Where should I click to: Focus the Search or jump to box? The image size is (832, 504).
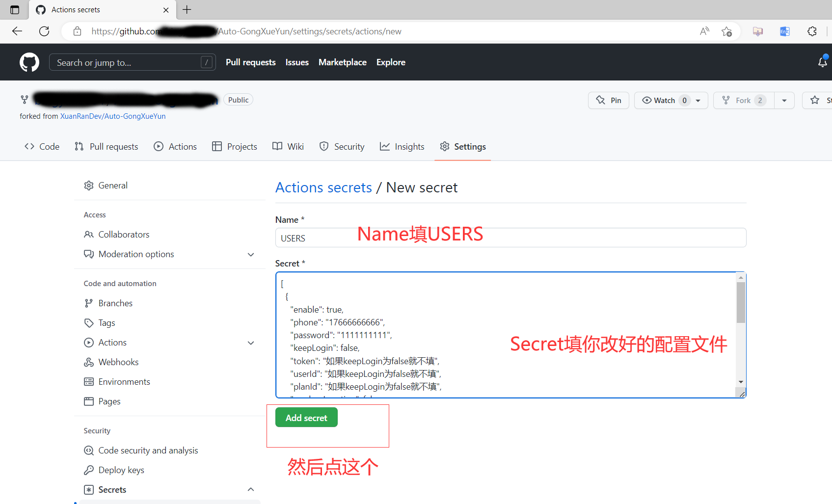(x=133, y=62)
